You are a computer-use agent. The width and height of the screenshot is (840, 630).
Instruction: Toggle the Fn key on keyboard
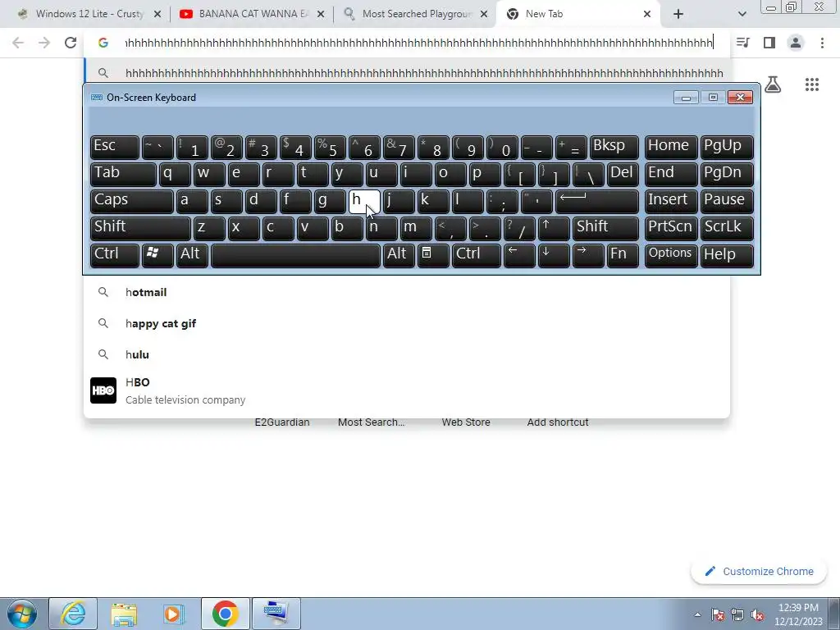(x=623, y=254)
